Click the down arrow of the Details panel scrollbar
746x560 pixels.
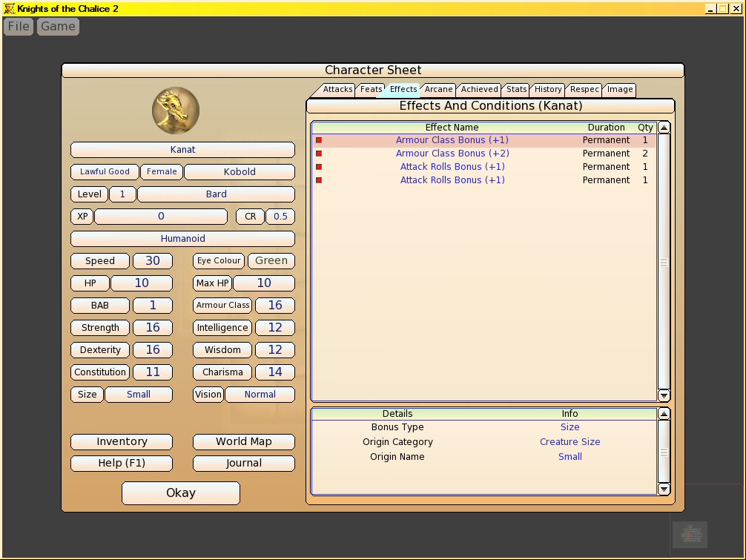point(664,489)
